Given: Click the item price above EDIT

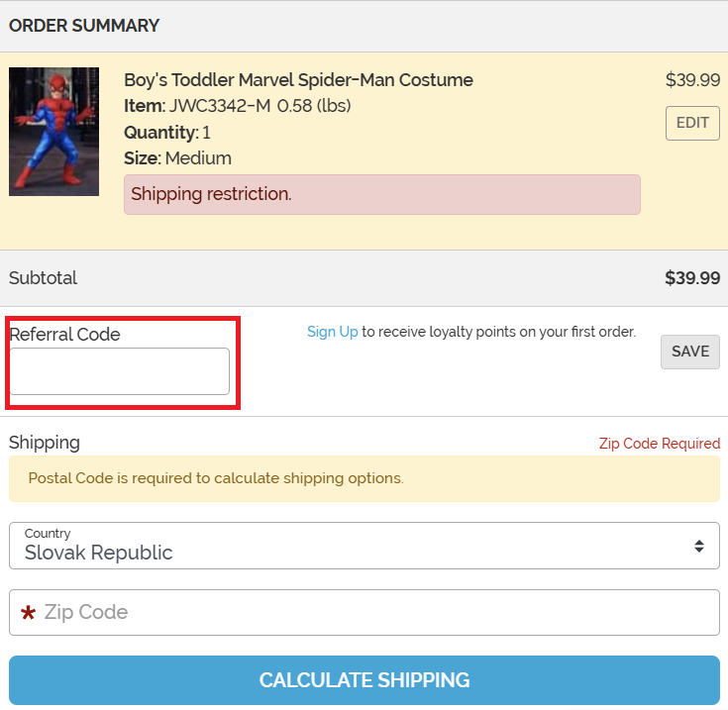Looking at the screenshot, I should pyautogui.click(x=692, y=80).
